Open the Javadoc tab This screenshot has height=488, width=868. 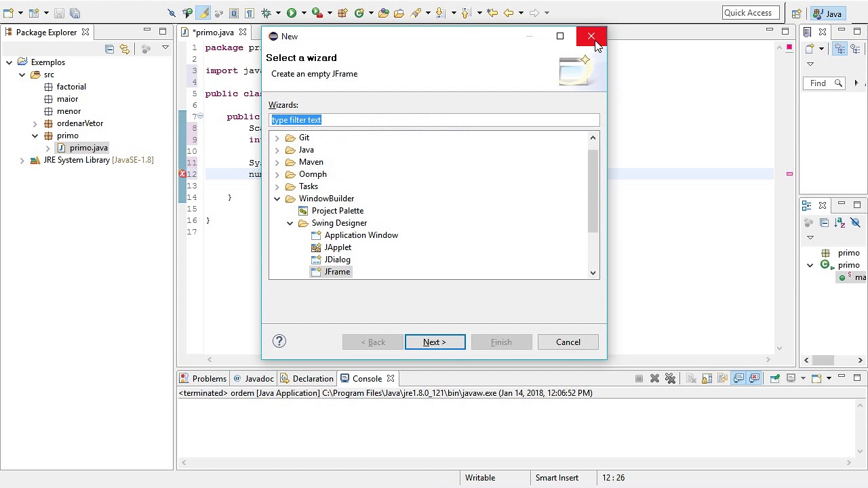point(254,379)
